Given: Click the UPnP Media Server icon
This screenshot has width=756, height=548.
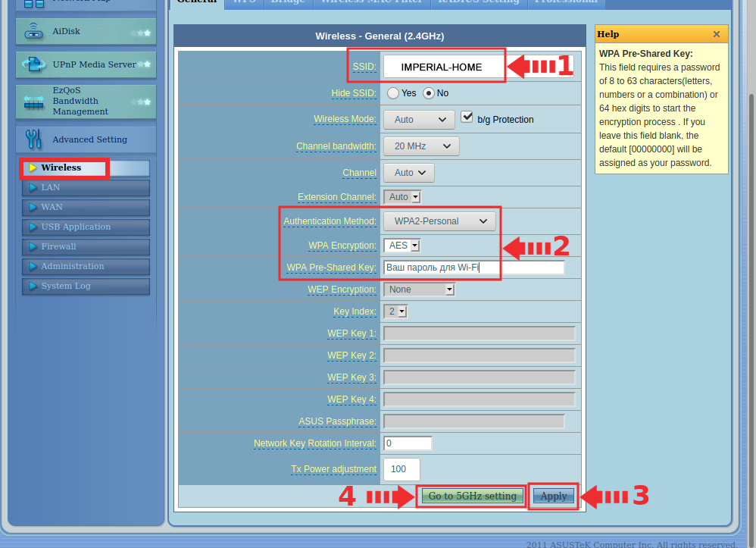Looking at the screenshot, I should [34, 65].
